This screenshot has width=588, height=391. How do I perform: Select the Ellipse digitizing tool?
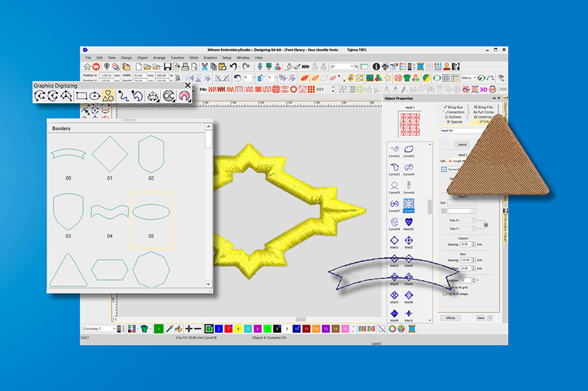point(95,96)
